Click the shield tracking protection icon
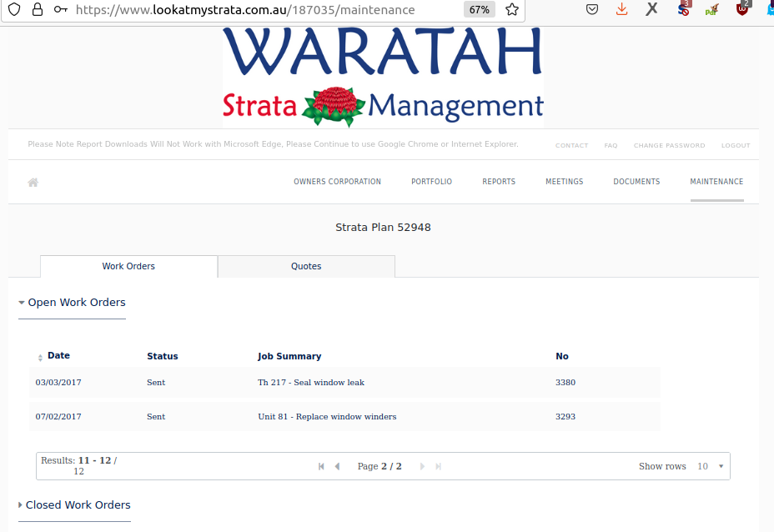The height and width of the screenshot is (532, 774). pos(14,9)
